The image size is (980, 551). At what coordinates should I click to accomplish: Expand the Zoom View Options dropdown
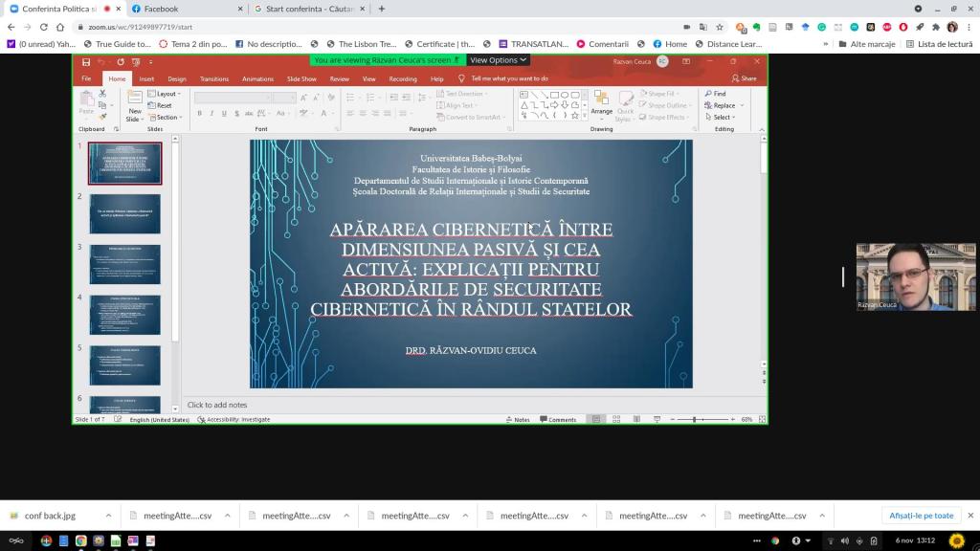tap(499, 60)
